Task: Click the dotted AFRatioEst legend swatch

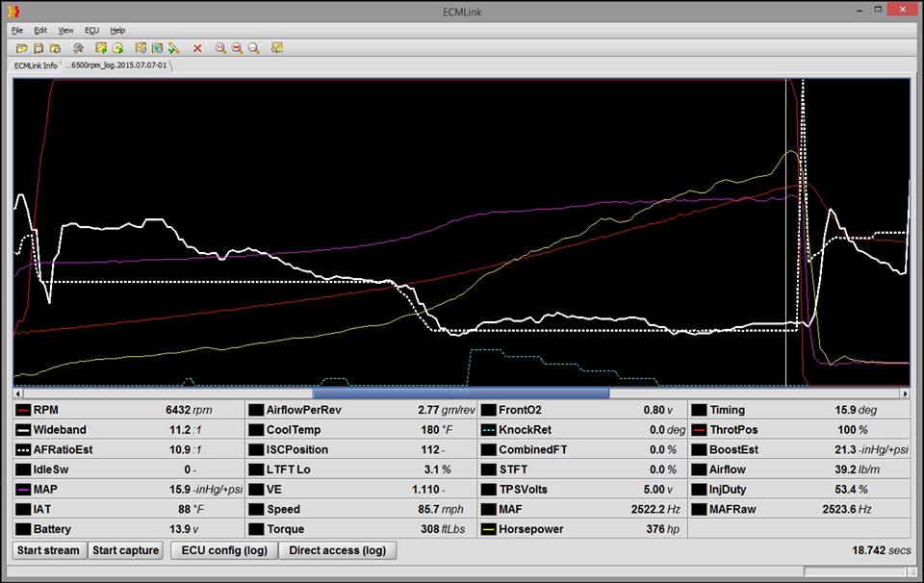Action: click(x=23, y=449)
